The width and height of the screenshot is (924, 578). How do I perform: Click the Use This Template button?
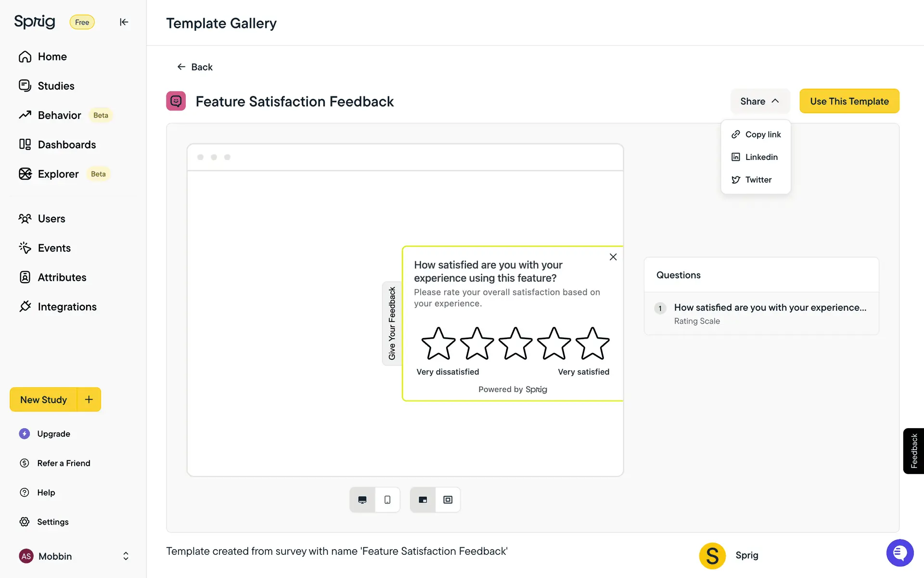849,101
